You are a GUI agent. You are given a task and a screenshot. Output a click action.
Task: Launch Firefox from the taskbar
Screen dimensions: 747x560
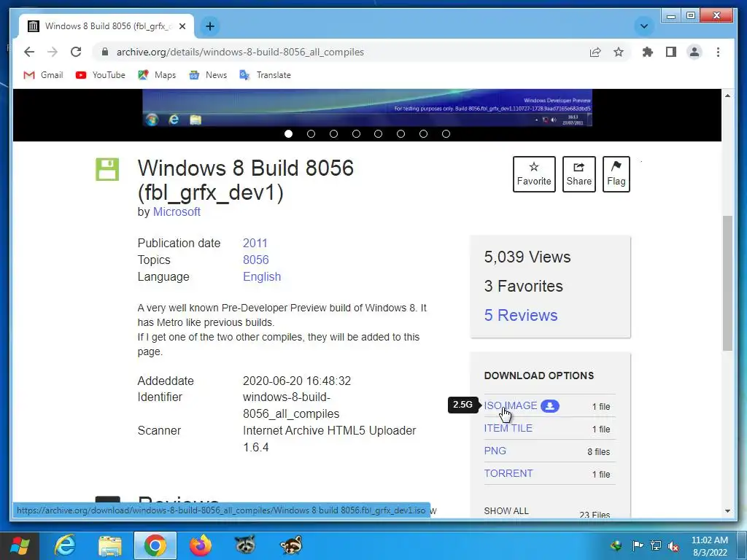tap(200, 545)
